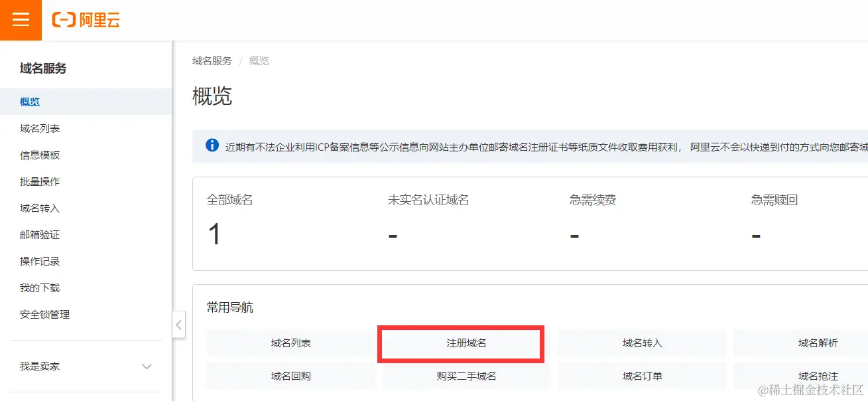The width and height of the screenshot is (868, 401).
Task: Open 域名列表 in the sidebar
Action: pyautogui.click(x=86, y=128)
